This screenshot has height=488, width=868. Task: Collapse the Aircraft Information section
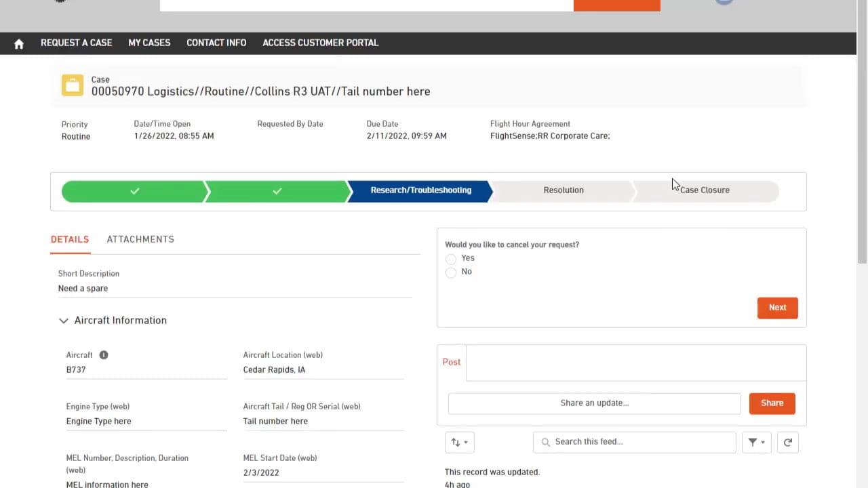coord(63,320)
